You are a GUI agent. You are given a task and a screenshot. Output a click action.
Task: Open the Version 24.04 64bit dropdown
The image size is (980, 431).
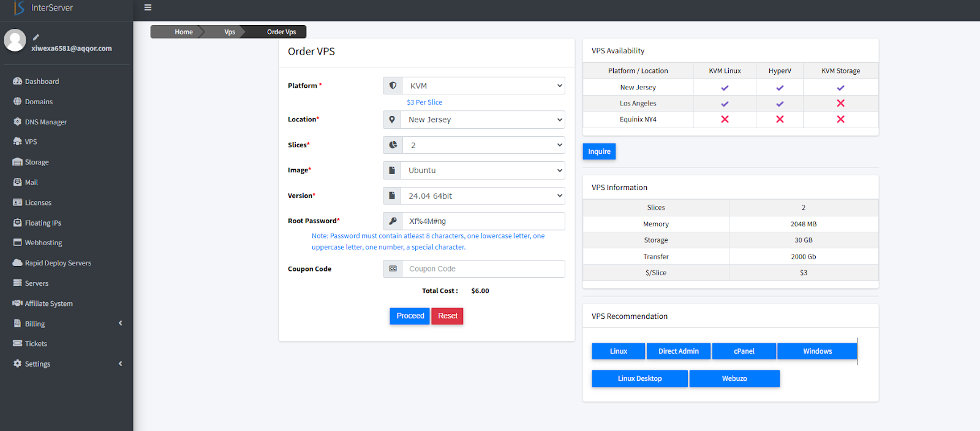[x=483, y=196]
